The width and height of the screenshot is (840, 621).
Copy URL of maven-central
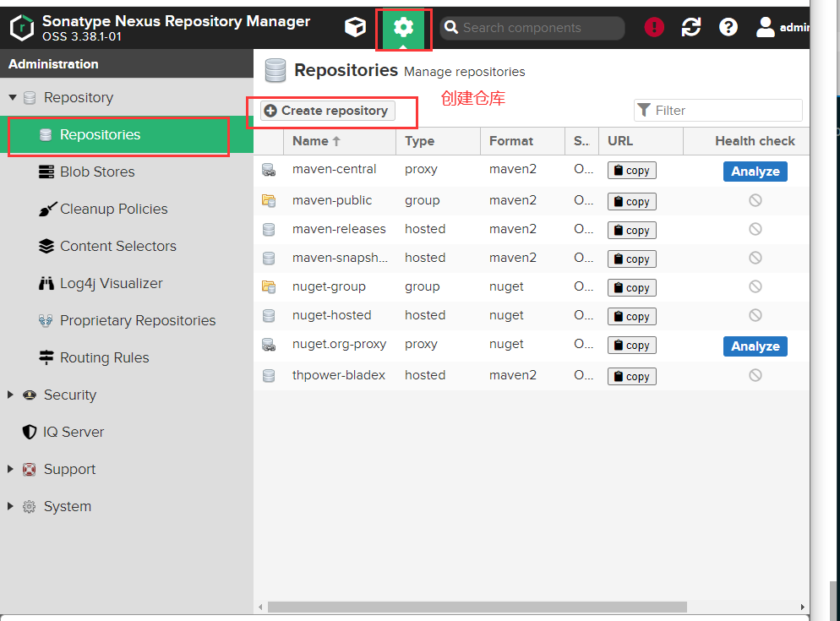coord(631,171)
